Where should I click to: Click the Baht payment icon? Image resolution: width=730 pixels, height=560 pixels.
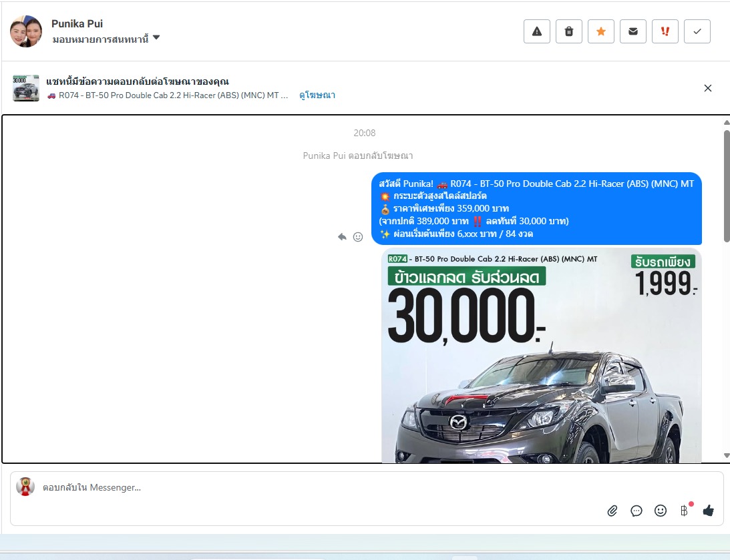[684, 511]
